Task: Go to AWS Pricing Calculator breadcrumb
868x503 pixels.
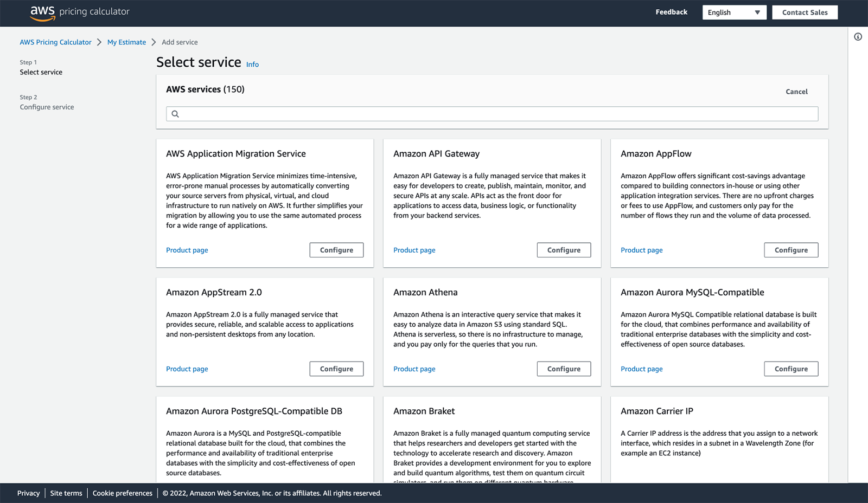Action: (x=55, y=42)
